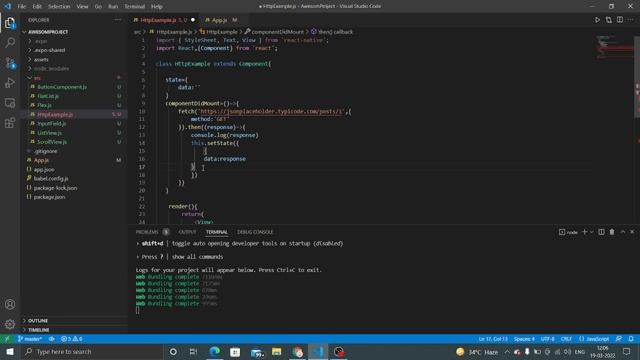This screenshot has height=360, width=640.
Task: Close the terminal panel
Action: coord(632,232)
